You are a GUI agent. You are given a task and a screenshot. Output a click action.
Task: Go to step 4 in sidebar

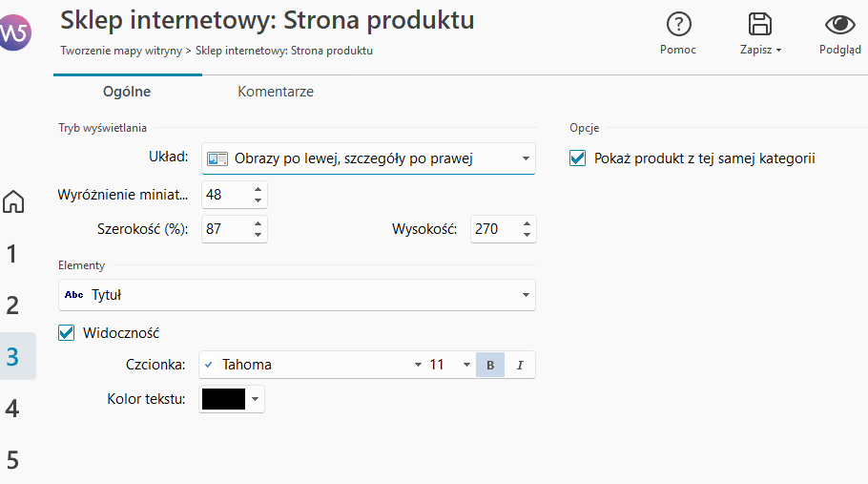click(x=12, y=409)
